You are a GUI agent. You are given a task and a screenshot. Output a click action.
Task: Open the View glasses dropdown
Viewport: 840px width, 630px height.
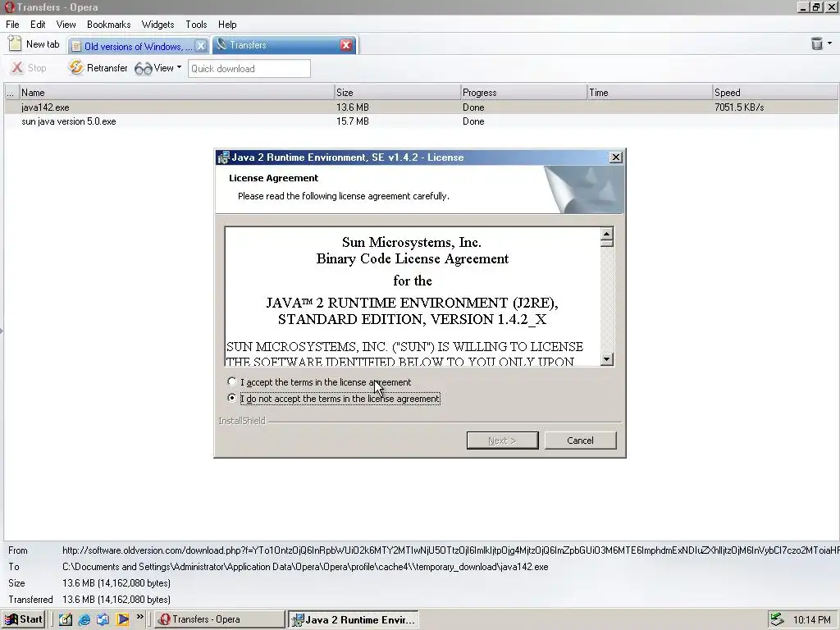[x=158, y=68]
